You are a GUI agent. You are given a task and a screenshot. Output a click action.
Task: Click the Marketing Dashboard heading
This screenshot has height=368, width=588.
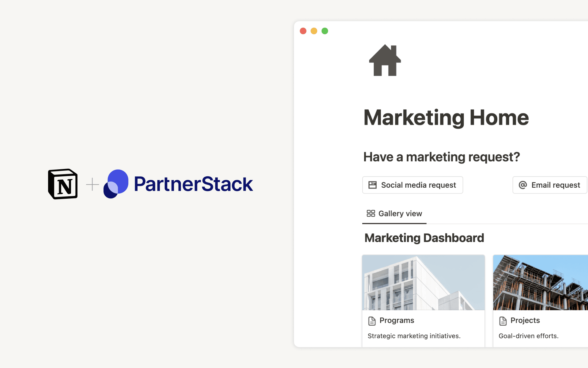point(424,238)
